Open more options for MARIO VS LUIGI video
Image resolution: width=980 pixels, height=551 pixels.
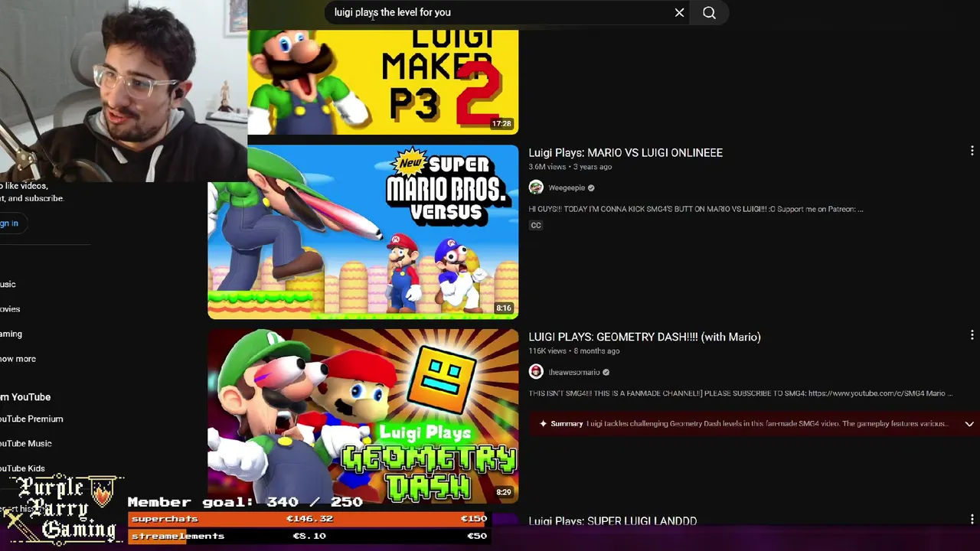pos(972,151)
